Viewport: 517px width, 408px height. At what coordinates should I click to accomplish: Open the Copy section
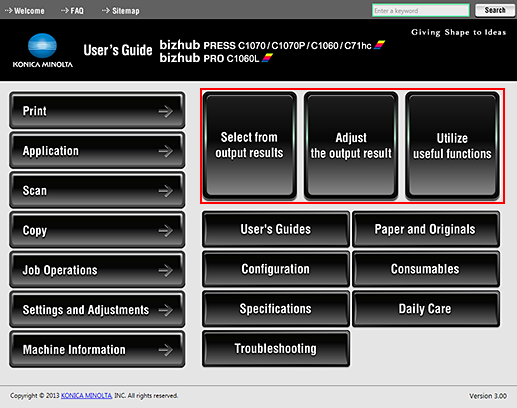[x=97, y=230]
